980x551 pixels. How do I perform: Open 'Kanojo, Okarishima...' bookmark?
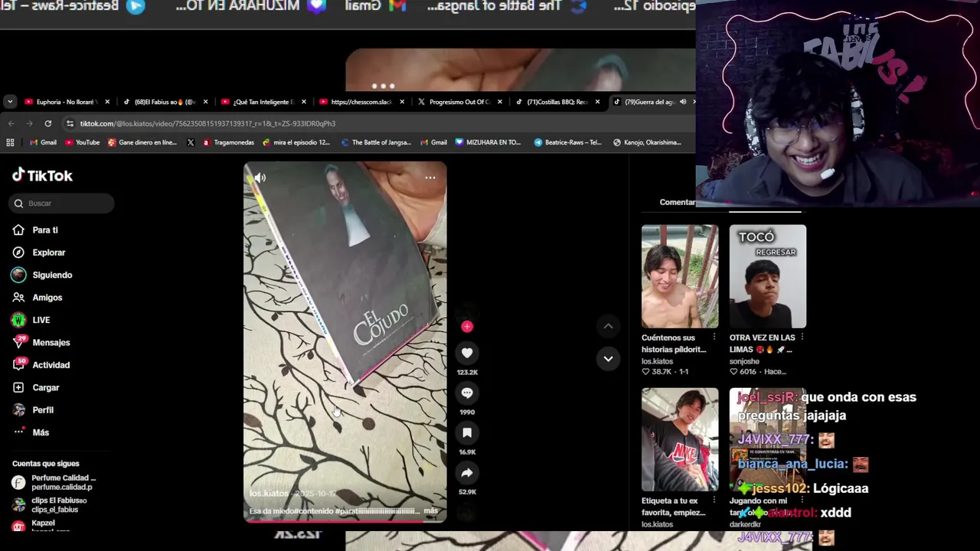[x=647, y=142]
